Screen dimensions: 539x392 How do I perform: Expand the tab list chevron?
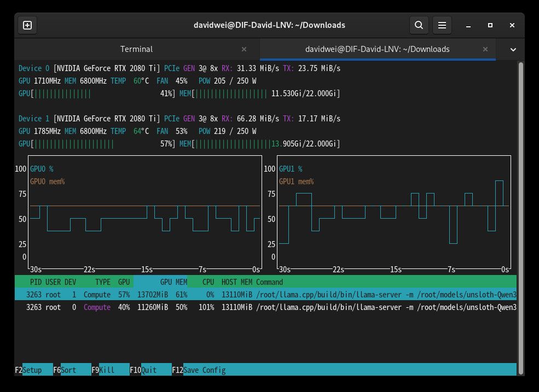point(513,49)
